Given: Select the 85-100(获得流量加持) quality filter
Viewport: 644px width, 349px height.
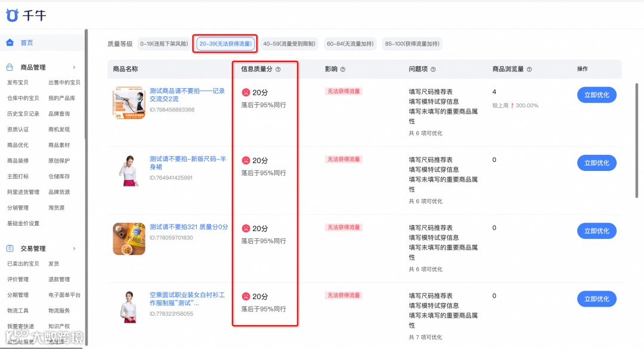Looking at the screenshot, I should pos(412,44).
